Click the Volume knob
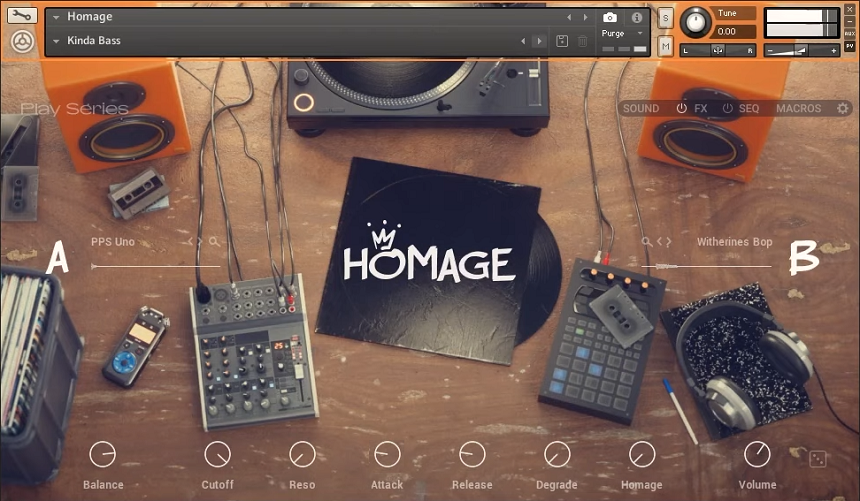Viewport: 860px width, 501px height. pyautogui.click(x=757, y=454)
